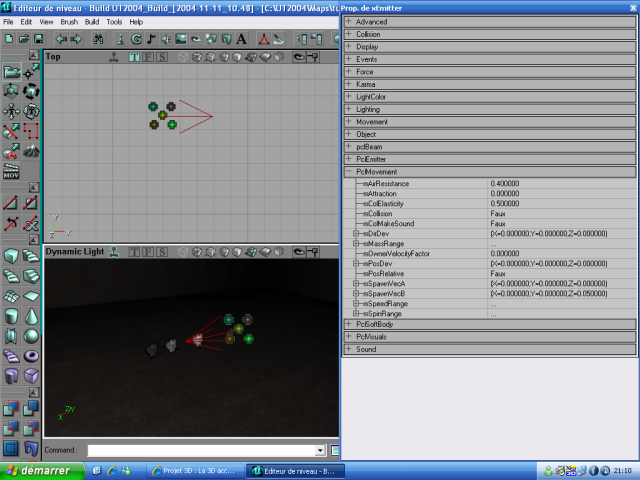Click the Save level floppy disk icon
The width and height of the screenshot is (640, 480).
[x=37, y=39]
